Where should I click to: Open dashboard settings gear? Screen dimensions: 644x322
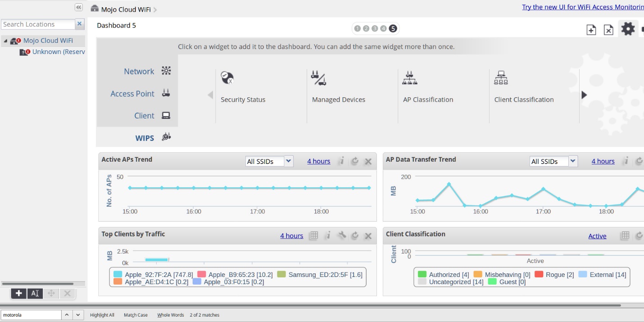[x=628, y=28]
